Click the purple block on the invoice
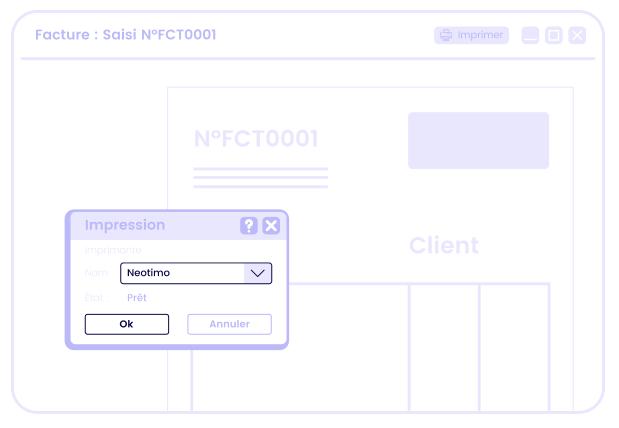Screen dimensions: 619x428 click(478, 140)
